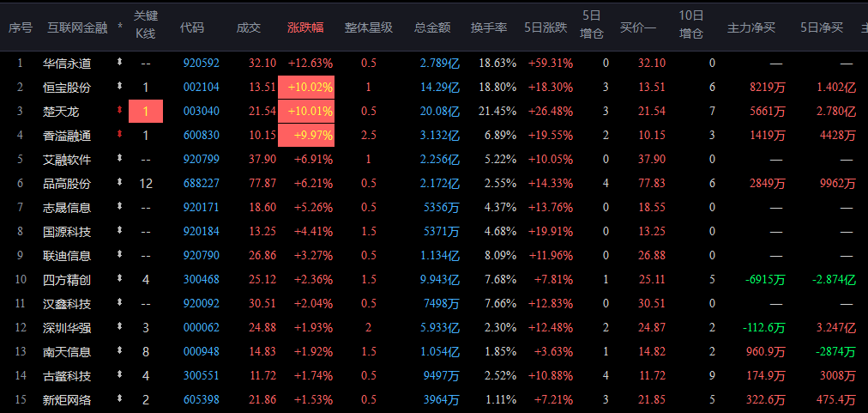Click the 5日净买 column header

pos(822,27)
